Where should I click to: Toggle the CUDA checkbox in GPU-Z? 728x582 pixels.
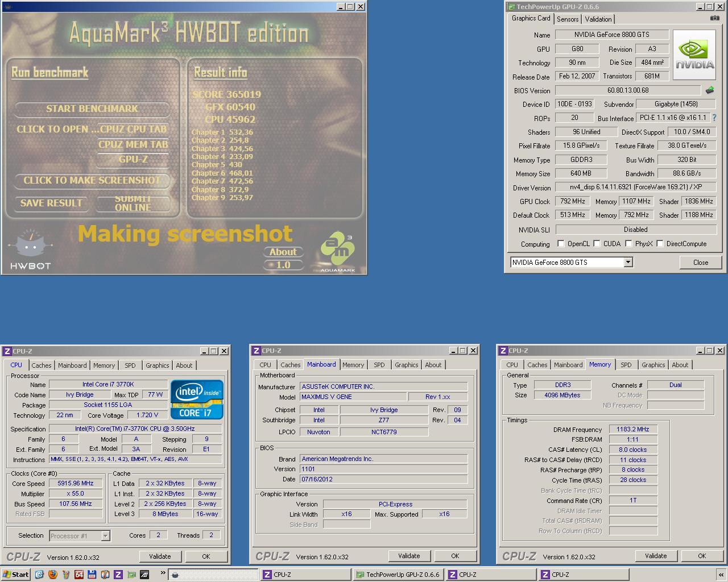pos(597,244)
